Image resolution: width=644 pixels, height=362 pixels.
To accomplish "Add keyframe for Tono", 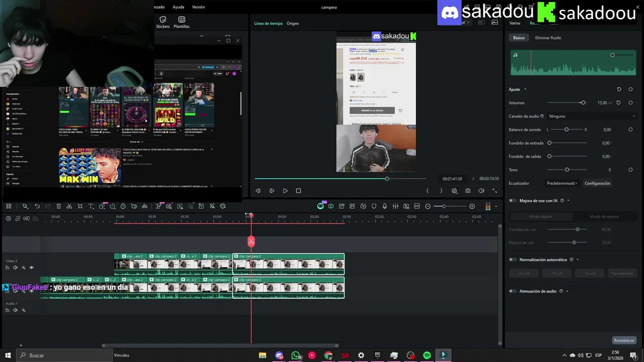I will tap(630, 170).
